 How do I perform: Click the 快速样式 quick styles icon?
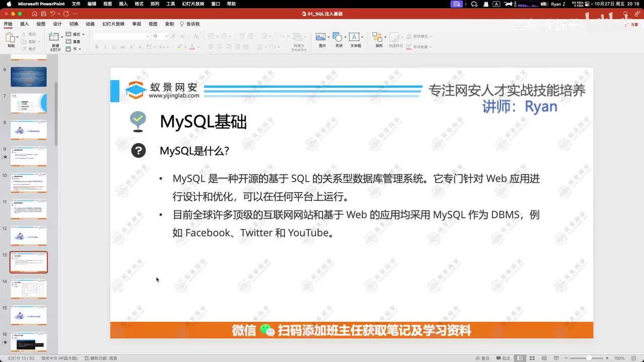tap(395, 37)
